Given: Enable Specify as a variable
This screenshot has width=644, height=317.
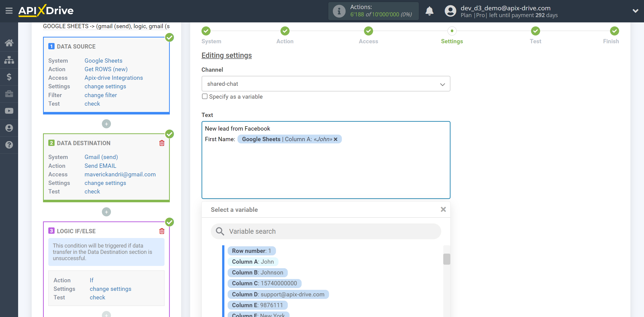Looking at the screenshot, I should coord(205,96).
